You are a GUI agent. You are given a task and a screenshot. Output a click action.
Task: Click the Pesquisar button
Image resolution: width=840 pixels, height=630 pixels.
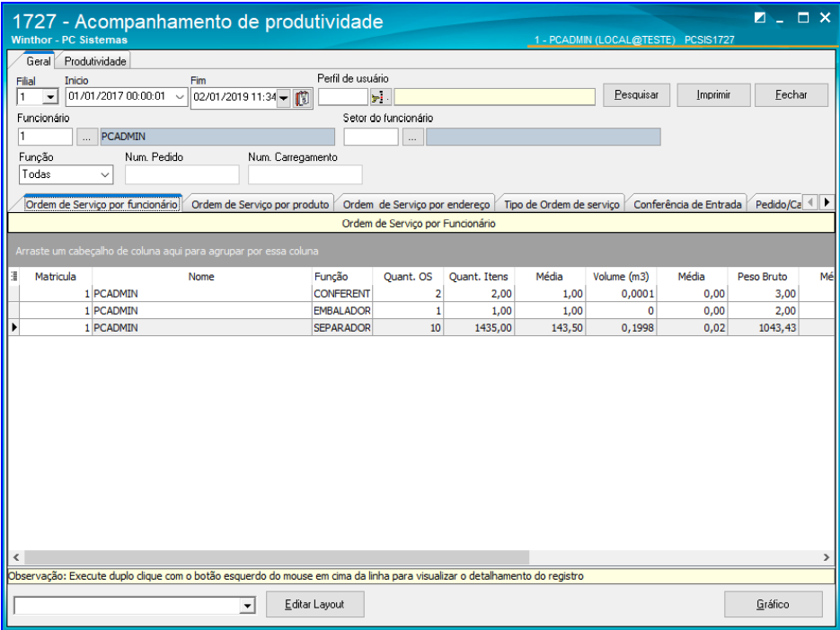tap(636, 95)
